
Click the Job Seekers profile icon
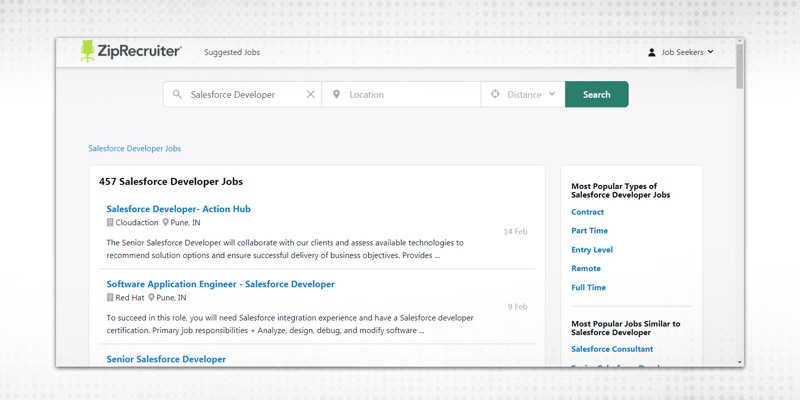[652, 52]
